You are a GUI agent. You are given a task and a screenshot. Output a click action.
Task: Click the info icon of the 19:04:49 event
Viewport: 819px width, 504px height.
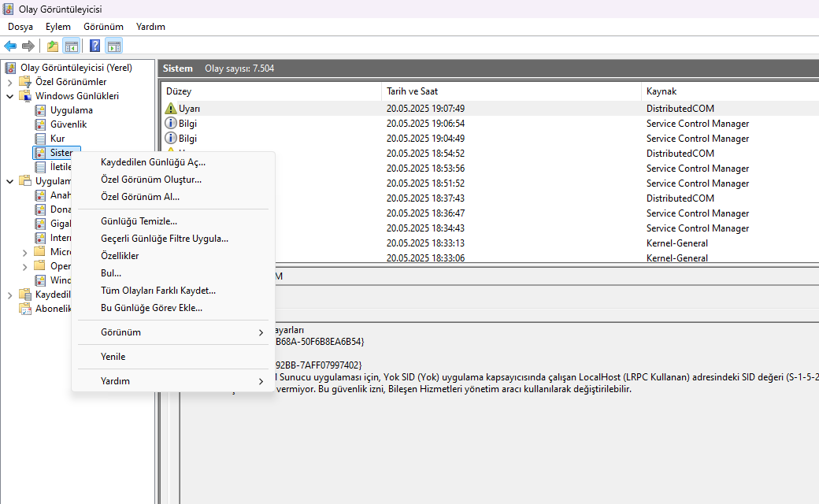point(171,139)
